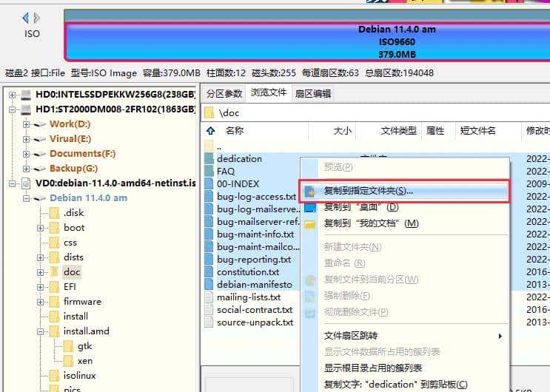Image resolution: width=550 pixels, height=392 pixels.
Task: Select Backup(G:) in disk tree
Action: point(74,169)
